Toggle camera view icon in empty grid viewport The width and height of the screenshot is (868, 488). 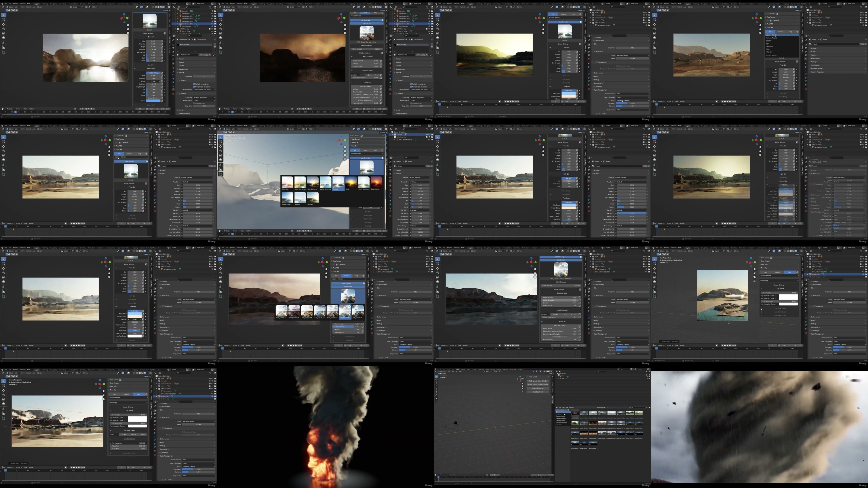point(523,389)
